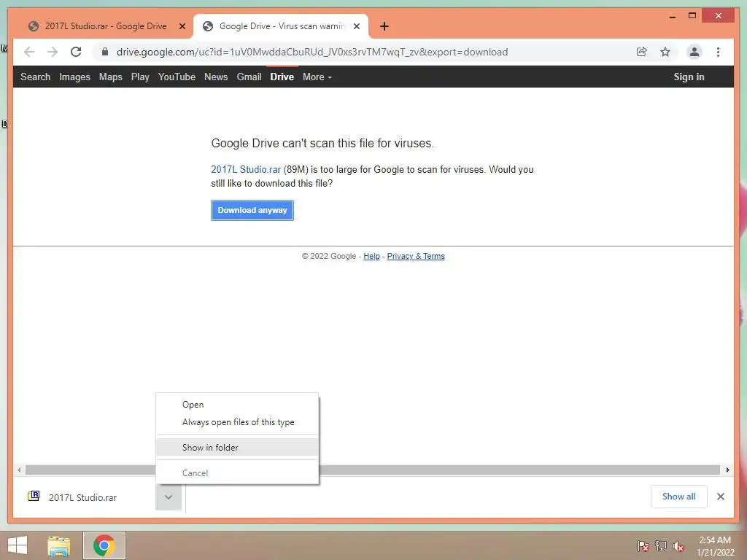Go to Maps in Google bar
747x560 pixels.
point(111,77)
